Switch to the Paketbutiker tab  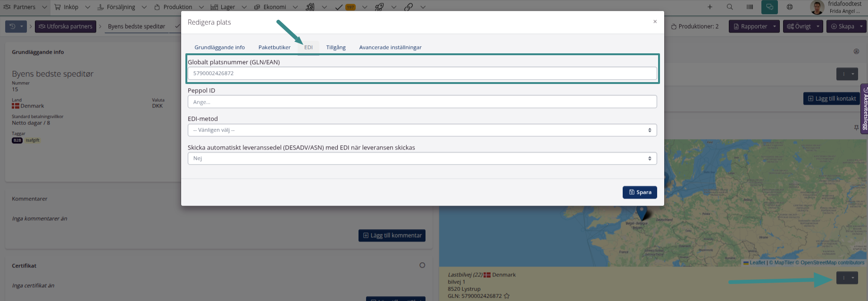pos(275,47)
